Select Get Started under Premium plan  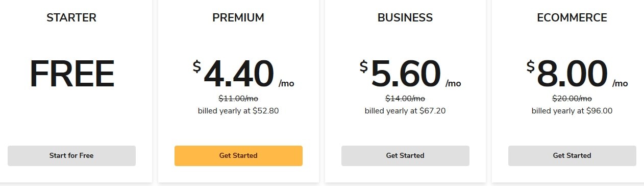click(x=238, y=156)
